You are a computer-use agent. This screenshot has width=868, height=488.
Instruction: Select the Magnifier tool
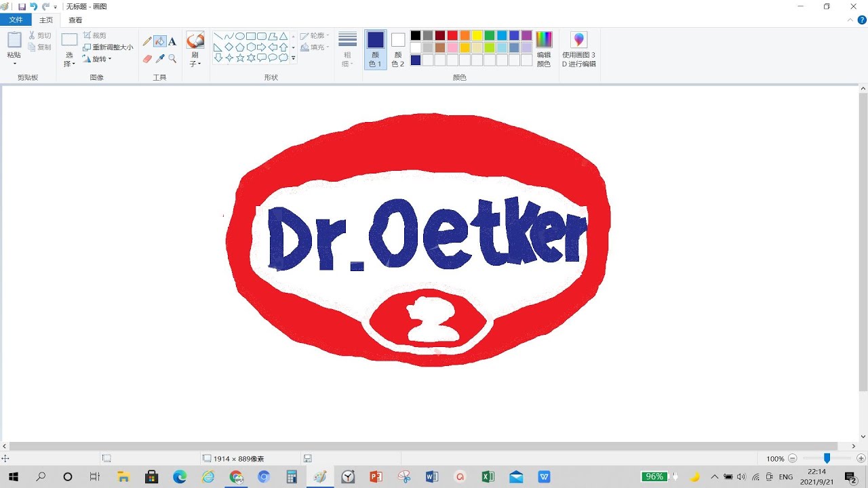coord(172,59)
